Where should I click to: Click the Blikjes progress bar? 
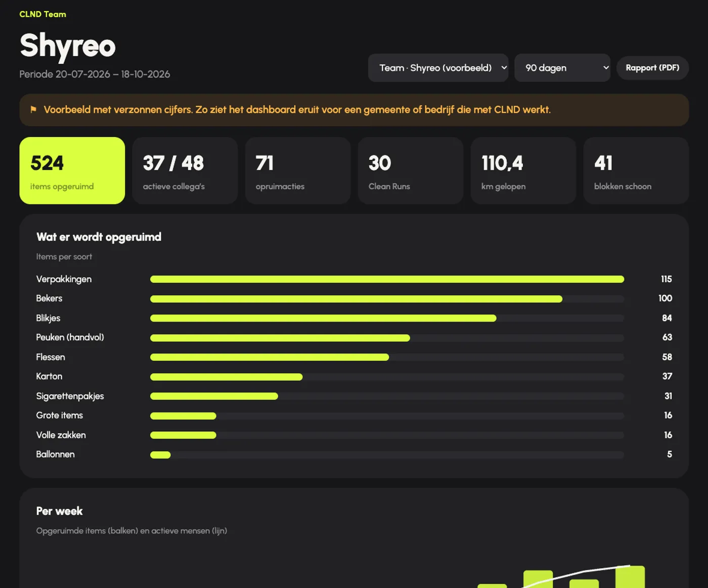tap(387, 318)
